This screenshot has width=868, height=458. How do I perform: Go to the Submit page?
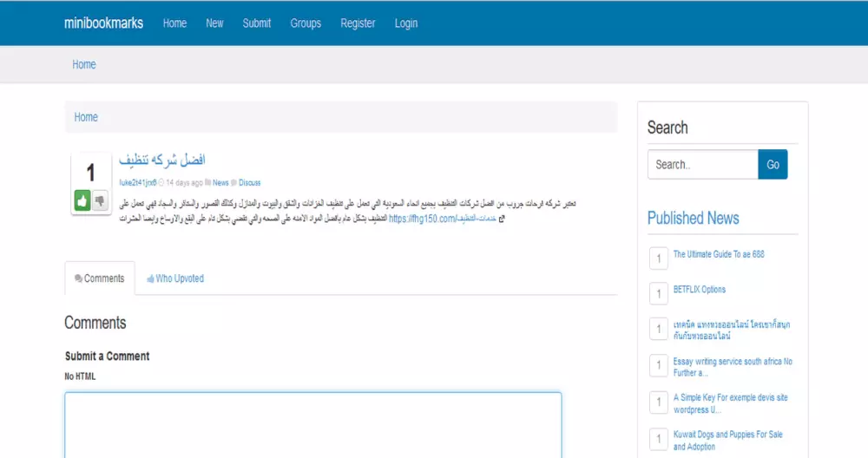coord(257,23)
